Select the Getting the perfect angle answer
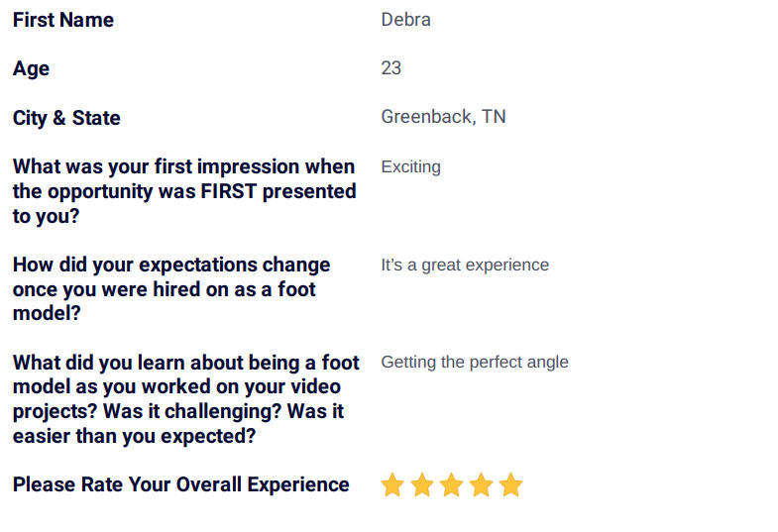Screen dimensions: 778x532 point(475,362)
